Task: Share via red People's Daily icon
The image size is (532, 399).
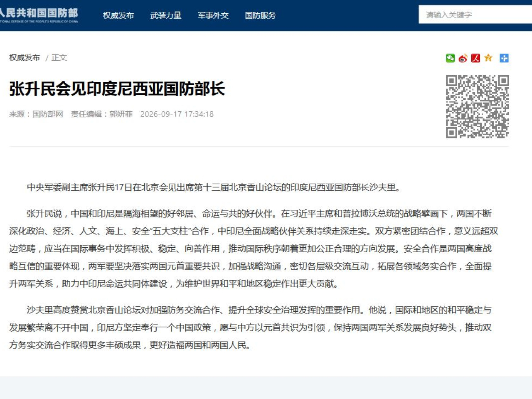Action: tap(476, 58)
